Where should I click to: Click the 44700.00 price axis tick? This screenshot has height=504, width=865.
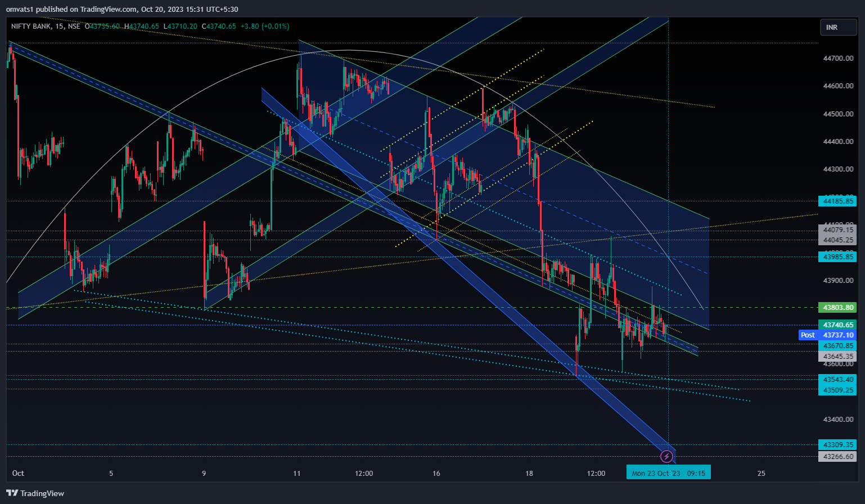tap(838, 58)
